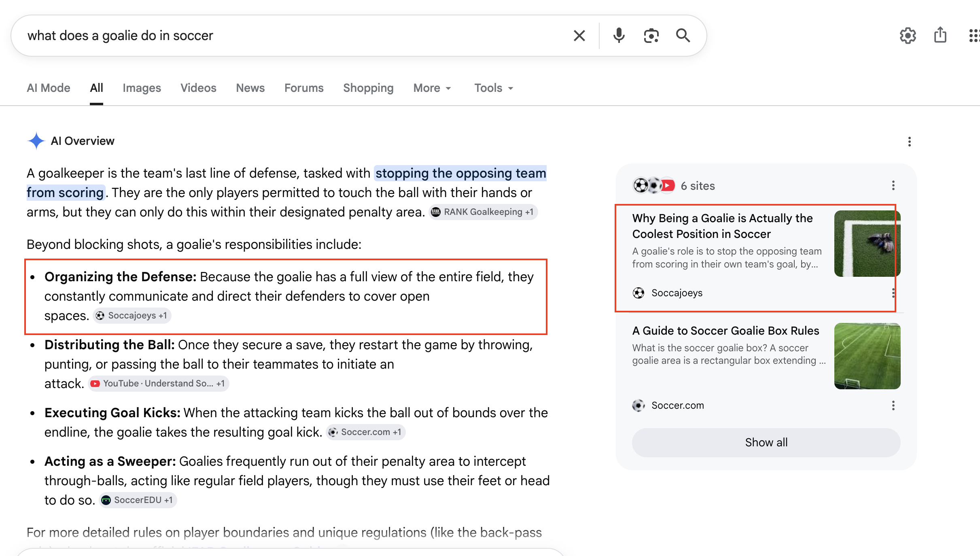Image resolution: width=980 pixels, height=556 pixels.
Task: Click the 'Organizing the Defense:' heading
Action: tap(120, 277)
